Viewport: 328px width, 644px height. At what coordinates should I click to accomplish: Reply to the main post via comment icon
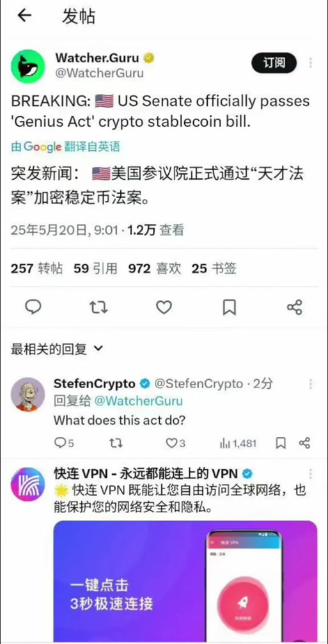coord(33,307)
